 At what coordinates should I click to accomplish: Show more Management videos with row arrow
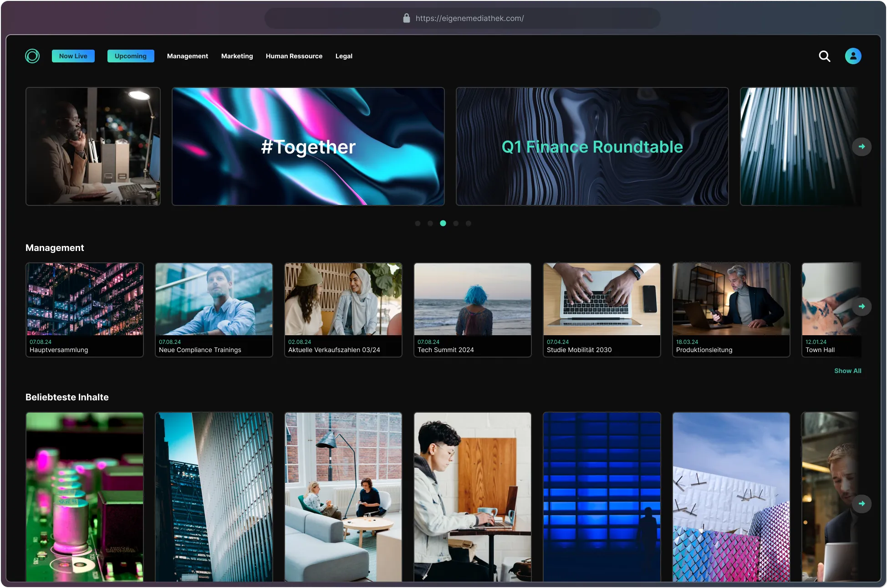tap(862, 307)
